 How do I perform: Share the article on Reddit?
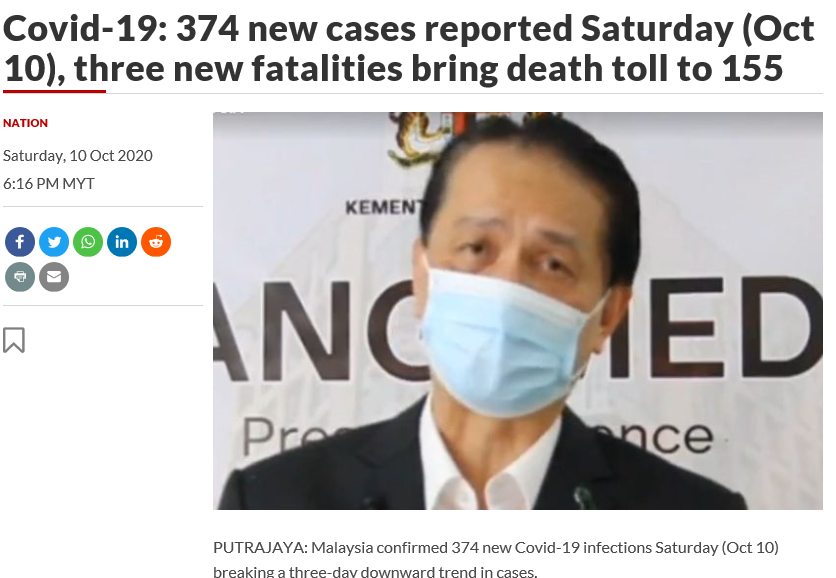(156, 242)
